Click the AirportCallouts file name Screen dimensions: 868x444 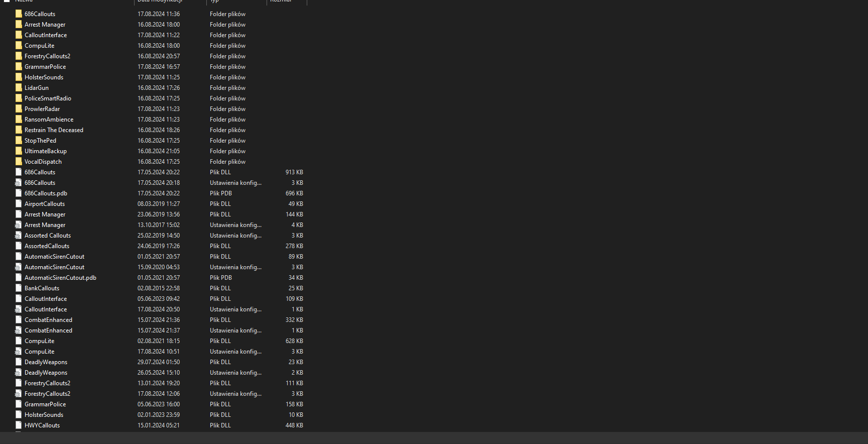[45, 204]
